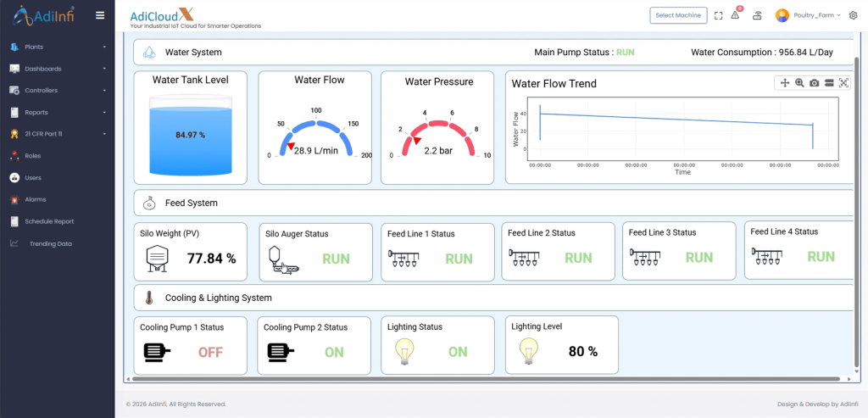Click the Lighting Status ON value
Screen dimensions: 868x418
point(458,352)
